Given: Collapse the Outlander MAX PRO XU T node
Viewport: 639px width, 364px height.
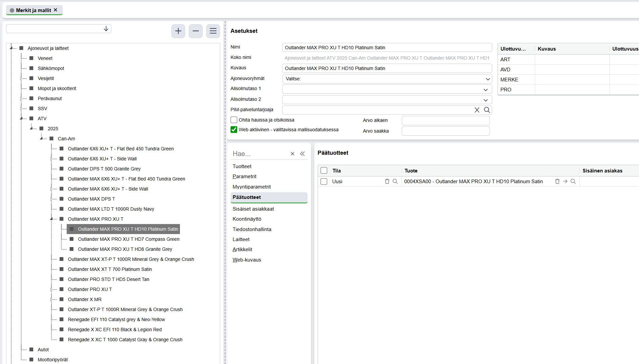Looking at the screenshot, I should (x=52, y=219).
